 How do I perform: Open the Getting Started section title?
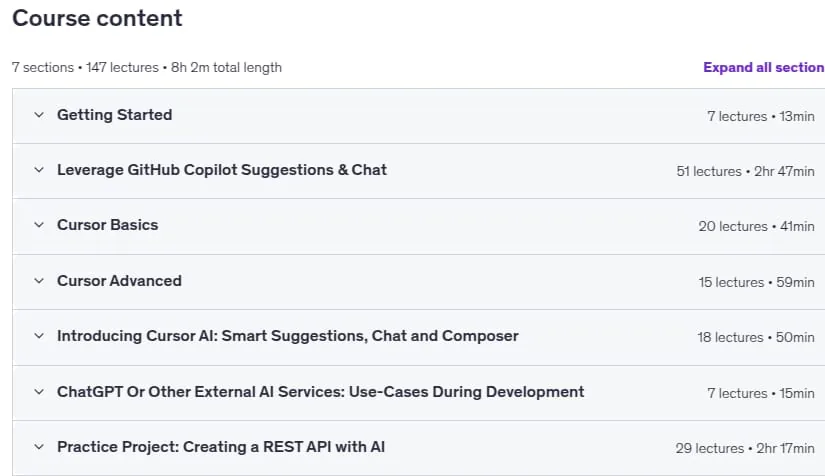pyautogui.click(x=115, y=115)
